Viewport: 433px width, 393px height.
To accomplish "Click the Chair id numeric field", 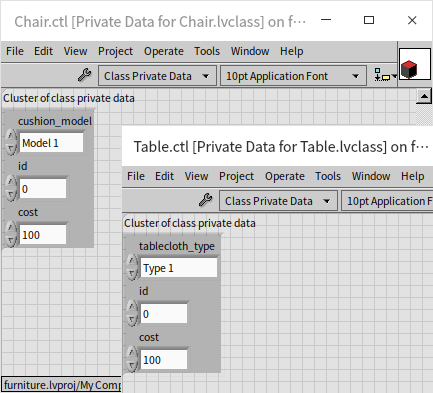I will click(x=43, y=189).
